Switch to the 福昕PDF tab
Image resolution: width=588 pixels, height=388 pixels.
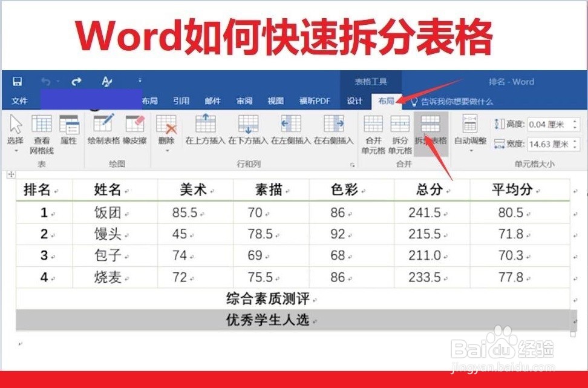pos(315,101)
